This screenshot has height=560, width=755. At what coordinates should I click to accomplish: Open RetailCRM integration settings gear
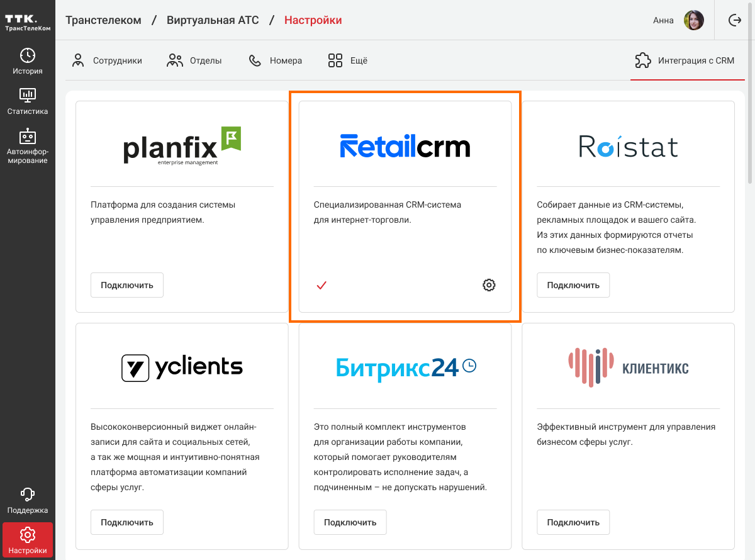tap(489, 285)
